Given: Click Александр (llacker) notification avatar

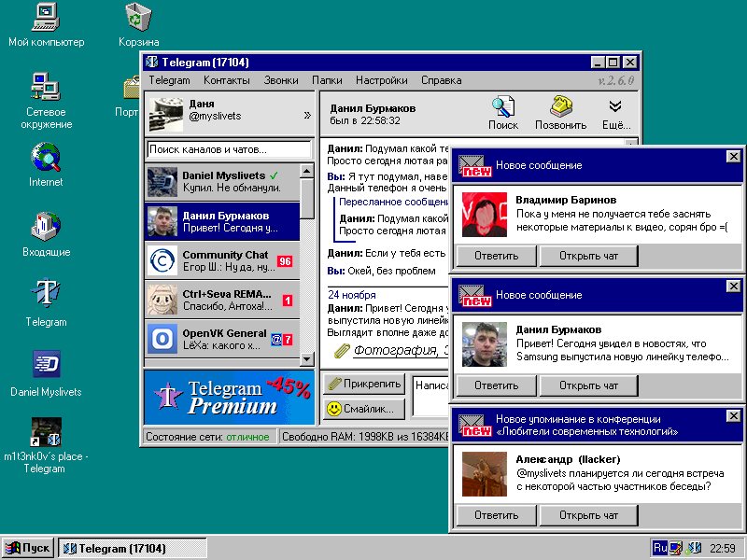Looking at the screenshot, I should coord(485,474).
